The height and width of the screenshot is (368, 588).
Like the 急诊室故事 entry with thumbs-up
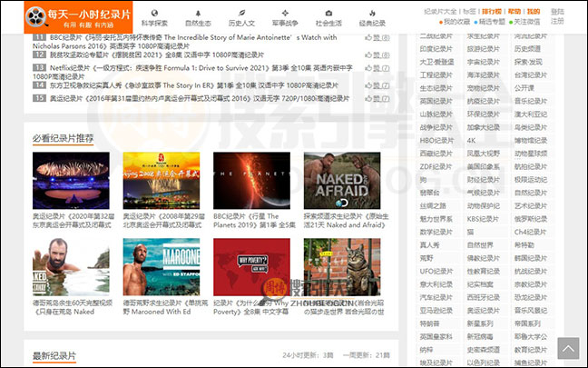(369, 85)
